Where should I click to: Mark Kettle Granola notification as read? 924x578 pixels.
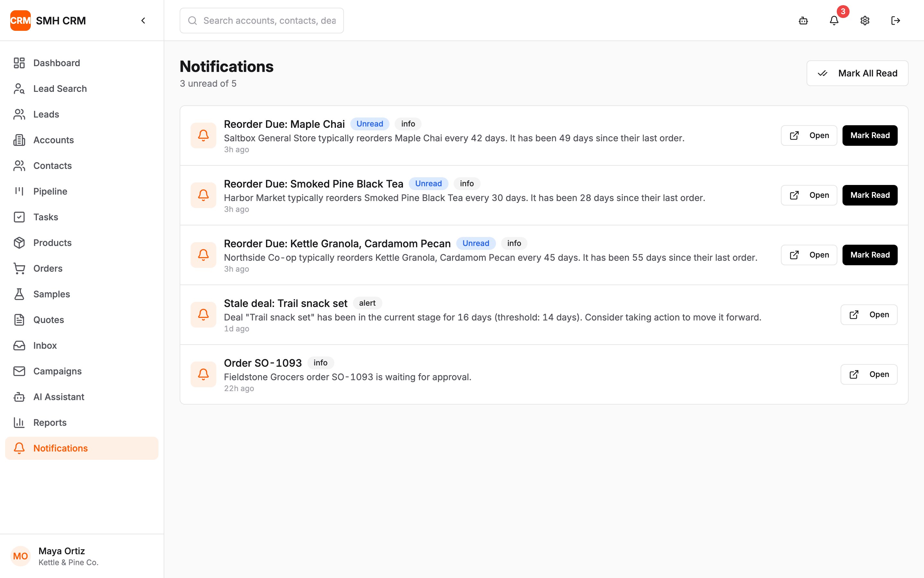(870, 255)
